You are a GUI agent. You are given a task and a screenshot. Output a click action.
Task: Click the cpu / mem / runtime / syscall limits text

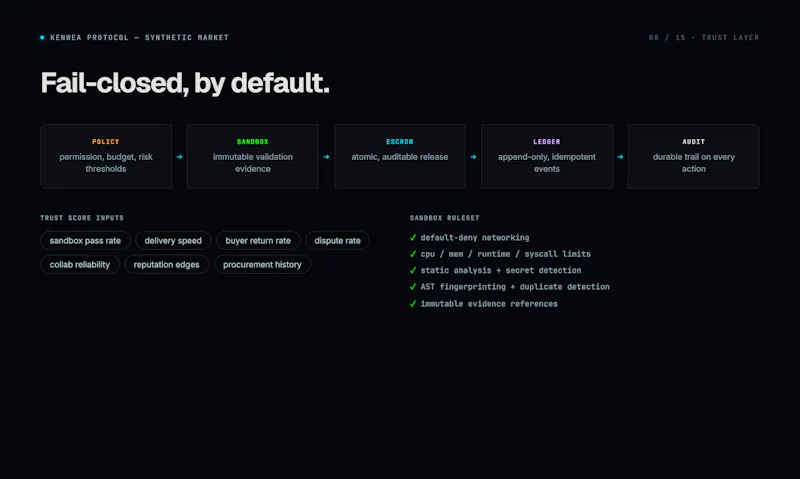click(x=506, y=254)
